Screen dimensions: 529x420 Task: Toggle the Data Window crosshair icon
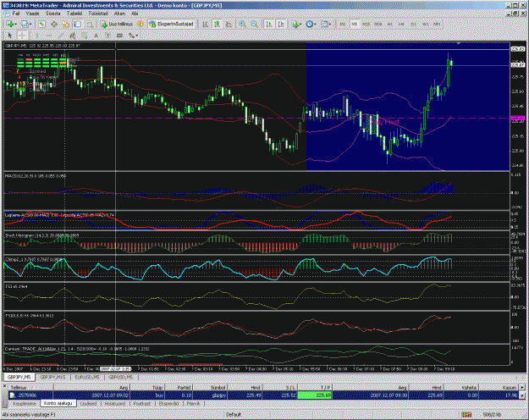tap(53, 24)
